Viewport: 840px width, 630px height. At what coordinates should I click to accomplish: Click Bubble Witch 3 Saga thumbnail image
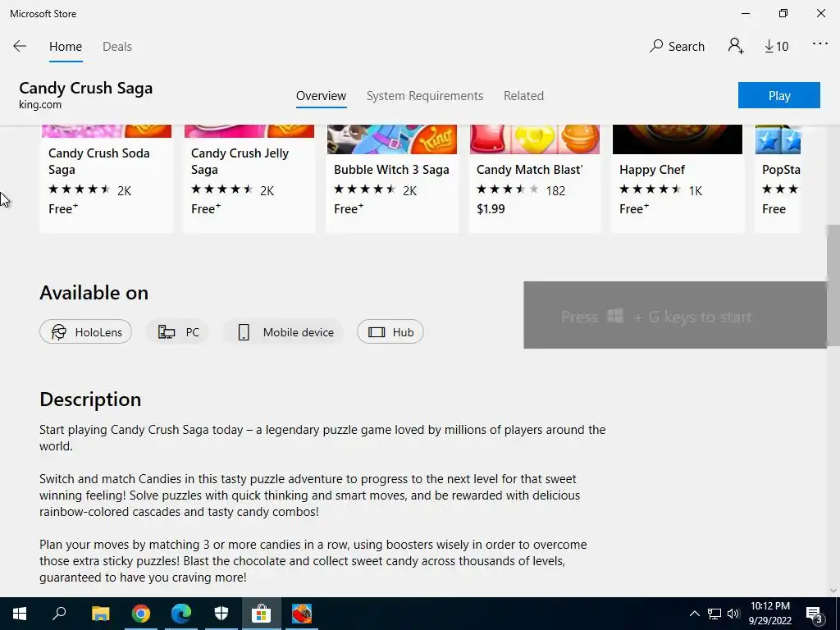(x=392, y=139)
